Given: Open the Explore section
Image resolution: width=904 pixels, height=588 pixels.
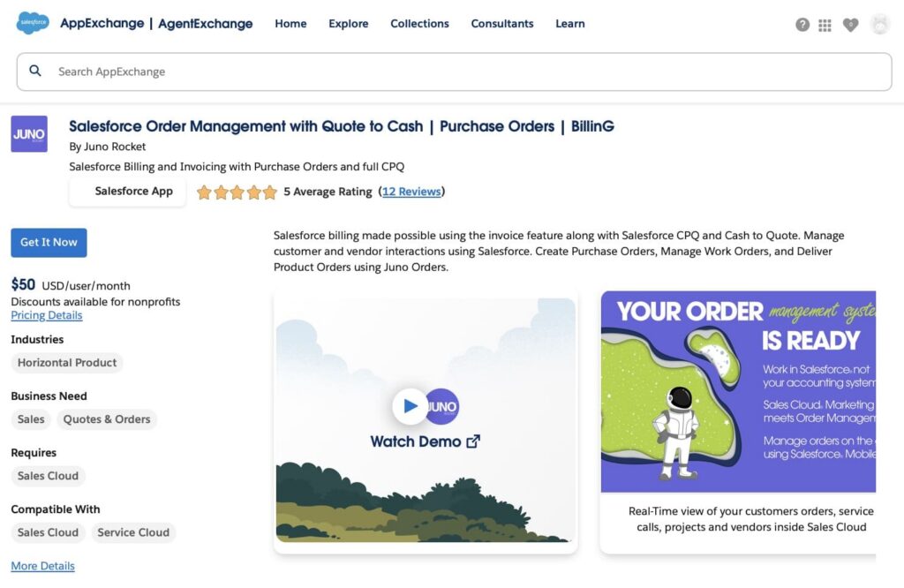Looking at the screenshot, I should click(348, 24).
